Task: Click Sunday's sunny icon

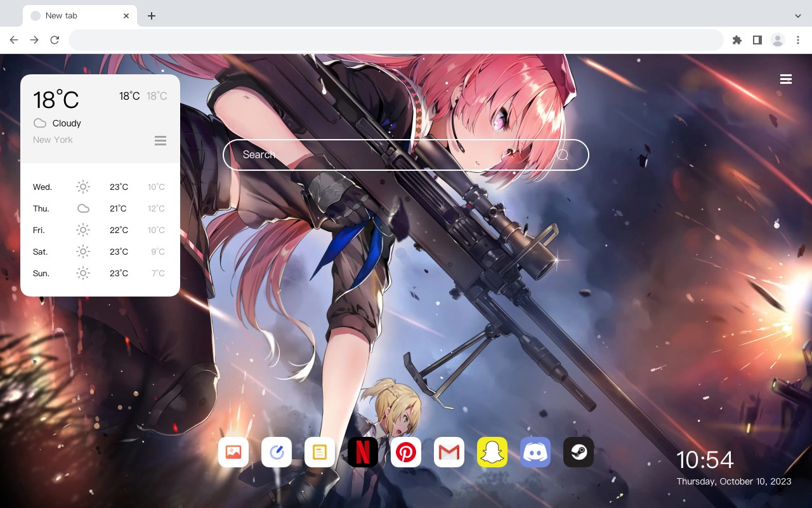Action: tap(83, 273)
